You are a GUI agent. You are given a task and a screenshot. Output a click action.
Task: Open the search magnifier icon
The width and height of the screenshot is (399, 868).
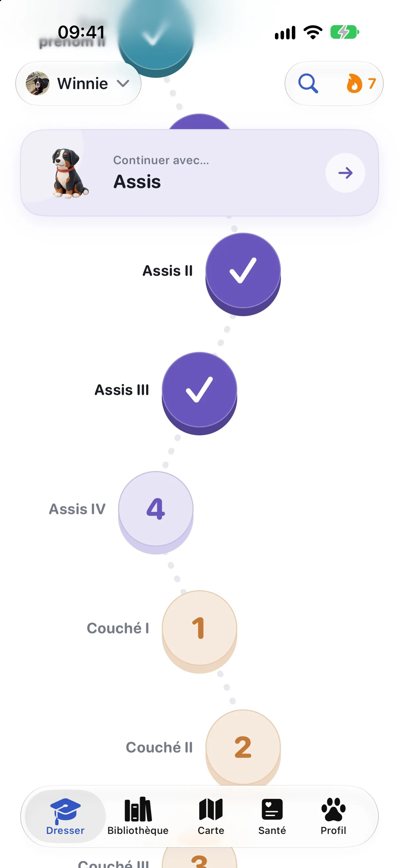308,83
